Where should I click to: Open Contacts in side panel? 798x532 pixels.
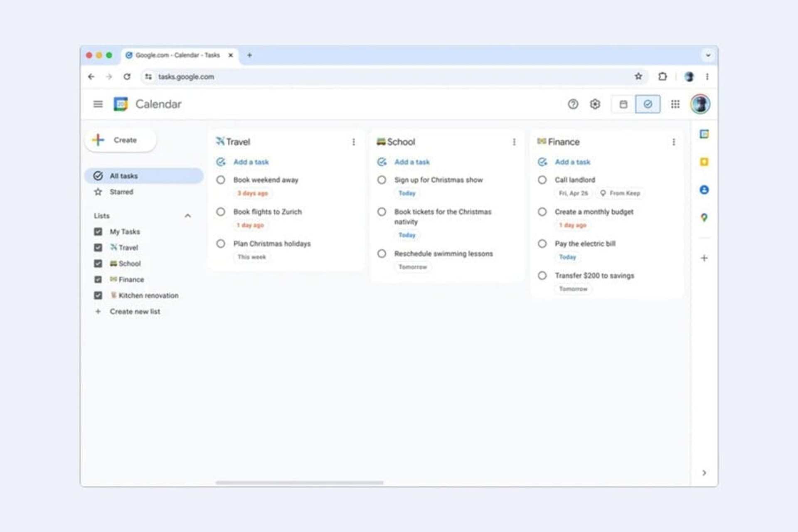click(x=704, y=190)
